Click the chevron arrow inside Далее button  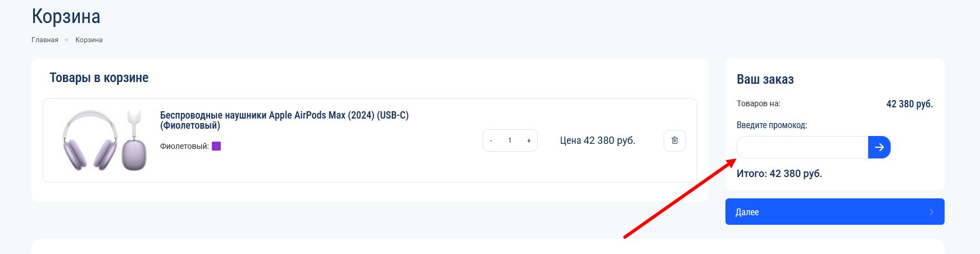click(x=931, y=212)
